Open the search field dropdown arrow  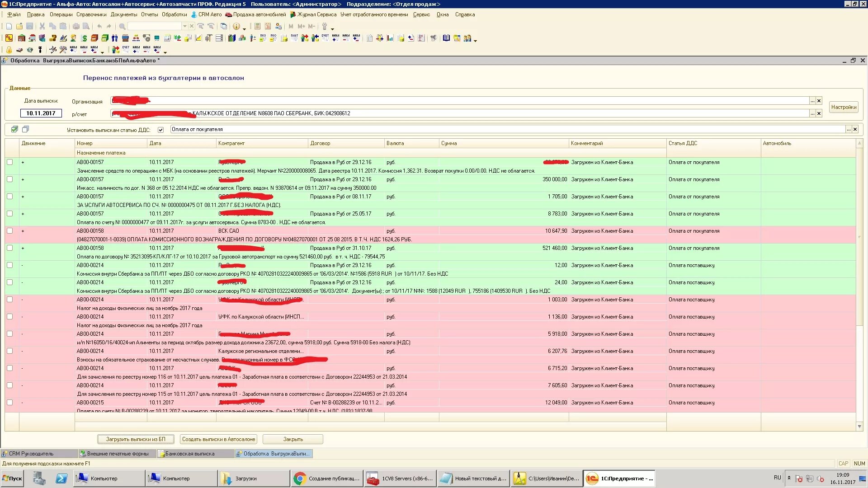click(x=184, y=26)
